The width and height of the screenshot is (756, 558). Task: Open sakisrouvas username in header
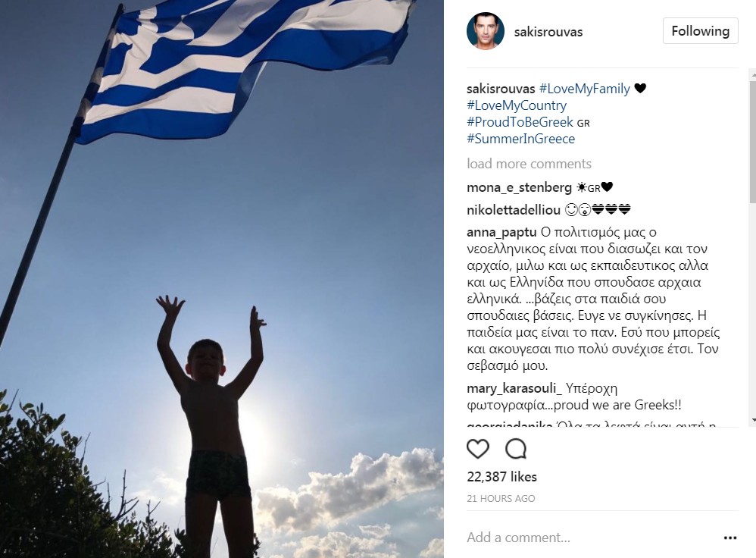click(x=548, y=32)
